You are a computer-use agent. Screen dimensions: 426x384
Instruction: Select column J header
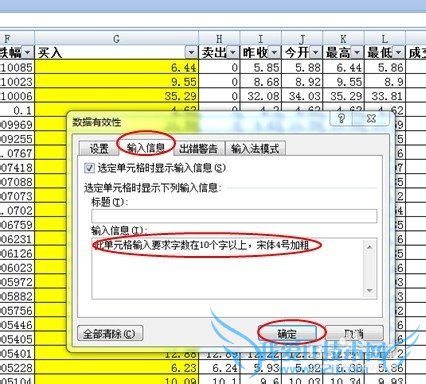(x=302, y=39)
